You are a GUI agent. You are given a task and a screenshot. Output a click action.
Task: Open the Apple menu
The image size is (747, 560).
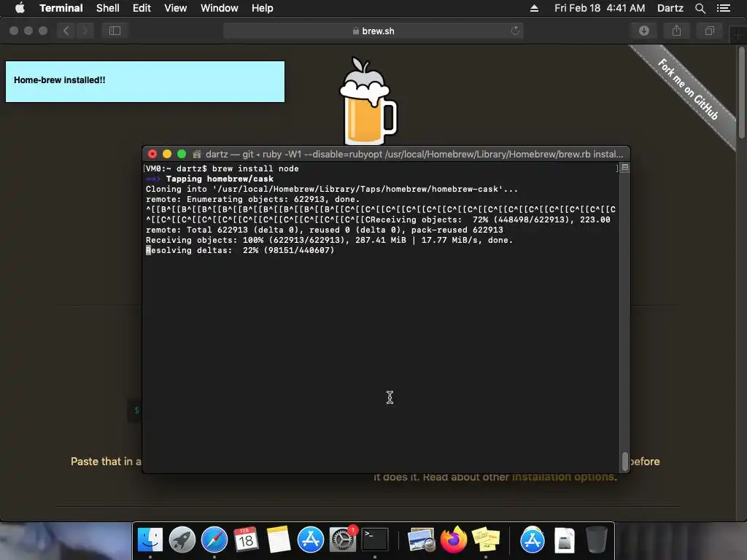coord(20,8)
